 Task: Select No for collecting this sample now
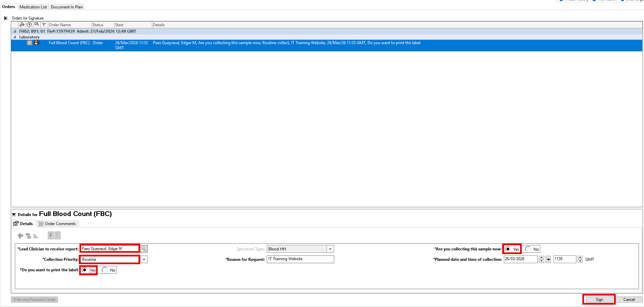[x=528, y=249]
